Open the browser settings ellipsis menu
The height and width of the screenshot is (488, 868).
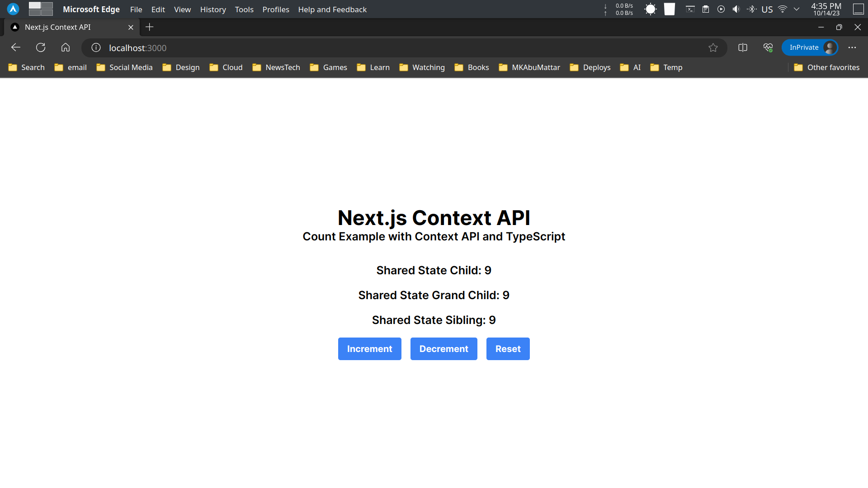[853, 47]
